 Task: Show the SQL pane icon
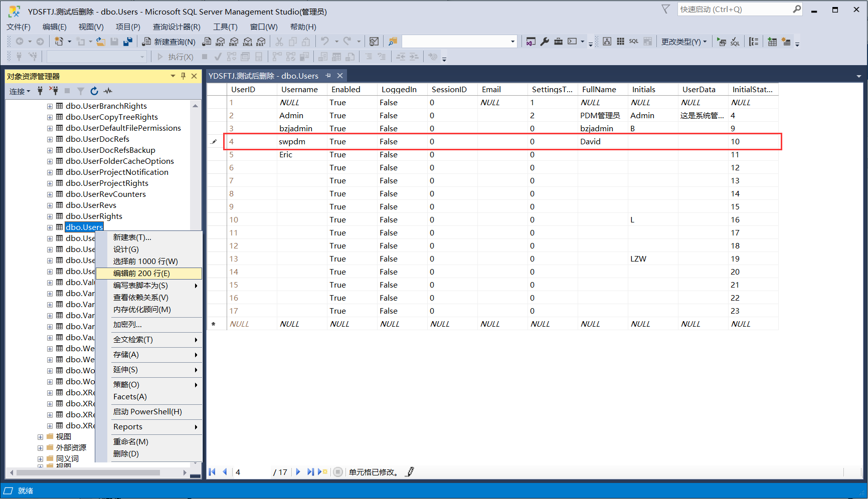(634, 42)
